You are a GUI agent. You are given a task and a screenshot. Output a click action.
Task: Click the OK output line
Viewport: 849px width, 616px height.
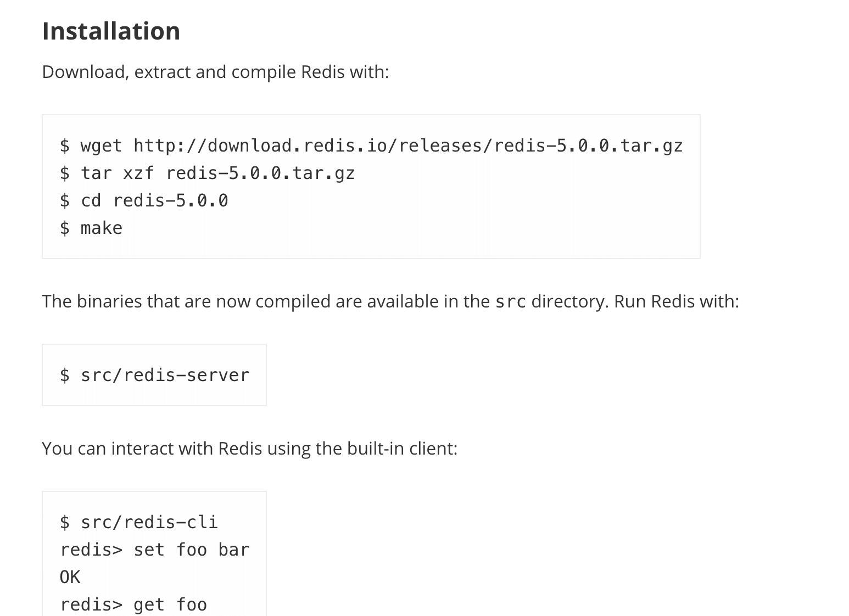tap(70, 577)
